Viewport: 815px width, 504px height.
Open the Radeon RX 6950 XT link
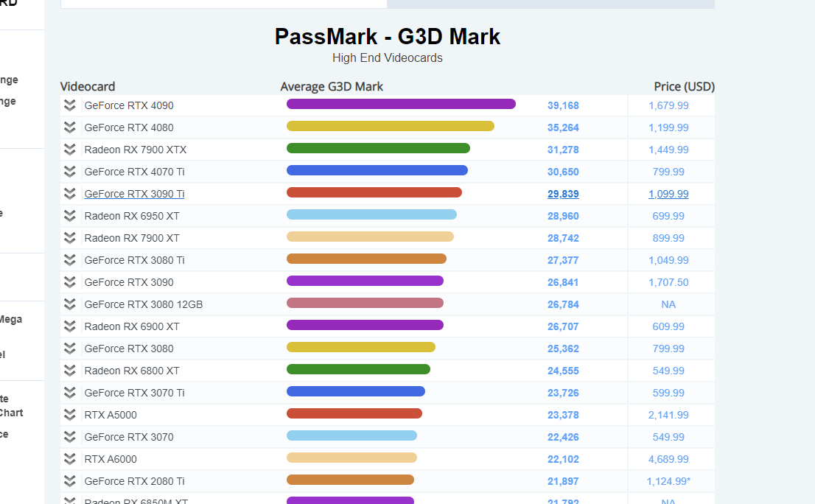coord(131,216)
